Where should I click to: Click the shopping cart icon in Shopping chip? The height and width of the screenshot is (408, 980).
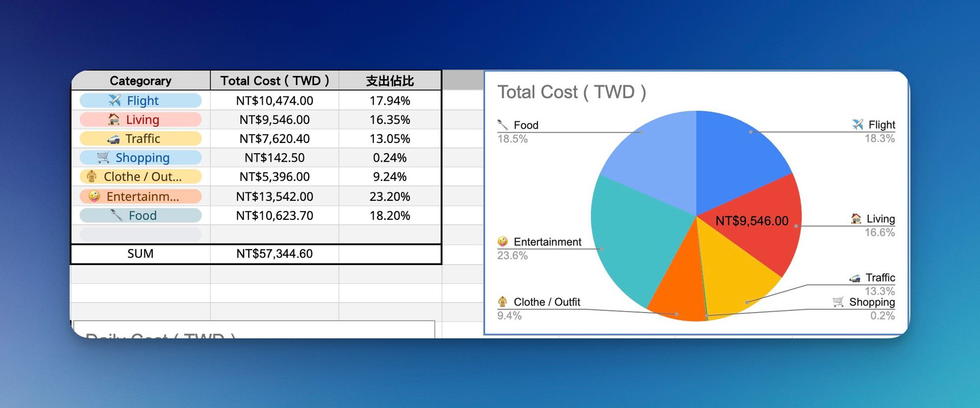[103, 157]
